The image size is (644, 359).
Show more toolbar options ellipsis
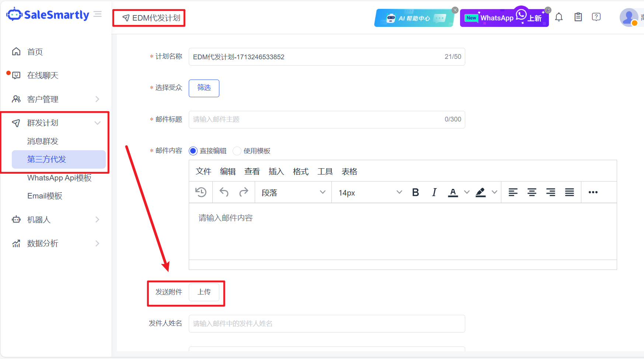click(593, 192)
